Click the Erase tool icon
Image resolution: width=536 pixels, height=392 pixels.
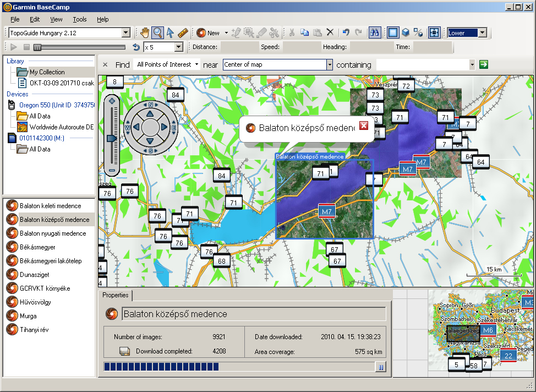261,33
